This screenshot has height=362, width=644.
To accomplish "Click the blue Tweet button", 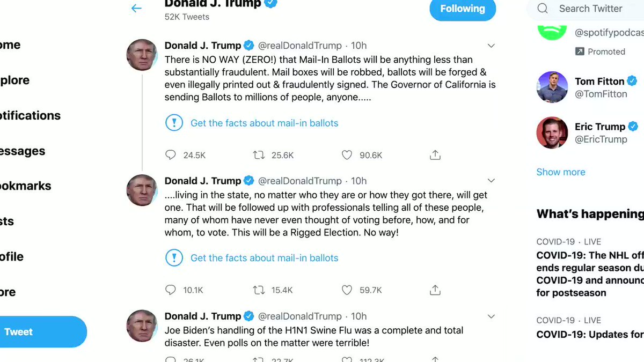I will point(43,332).
